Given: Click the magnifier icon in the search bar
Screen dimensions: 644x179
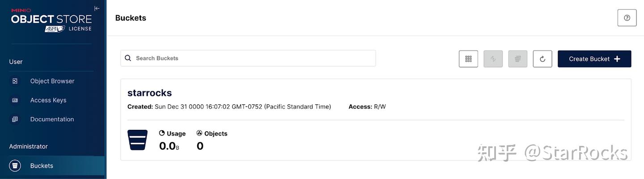Looking at the screenshot, I should pyautogui.click(x=128, y=58).
